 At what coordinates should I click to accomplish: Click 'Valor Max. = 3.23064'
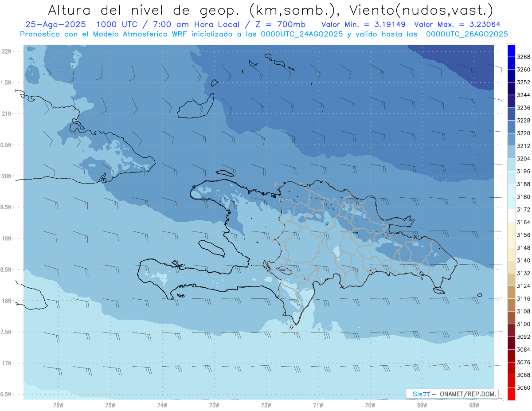457,24
